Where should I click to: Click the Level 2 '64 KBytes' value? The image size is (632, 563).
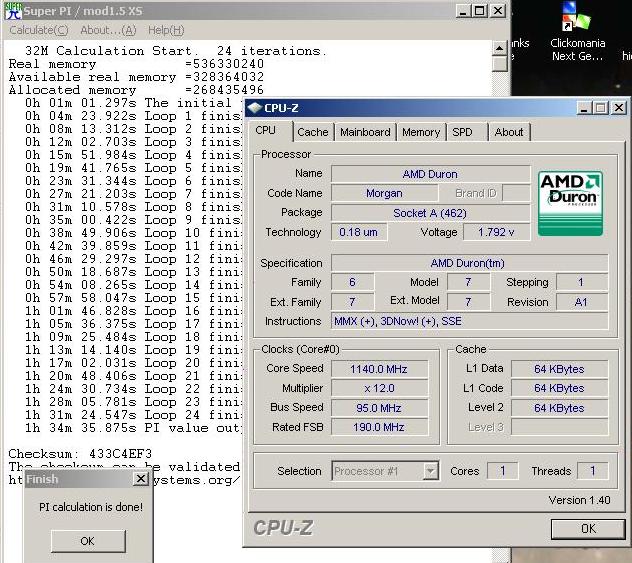(559, 408)
